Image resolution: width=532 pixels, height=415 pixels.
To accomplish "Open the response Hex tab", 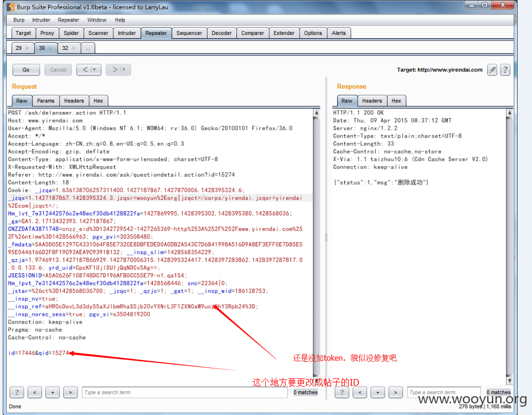I will (396, 101).
